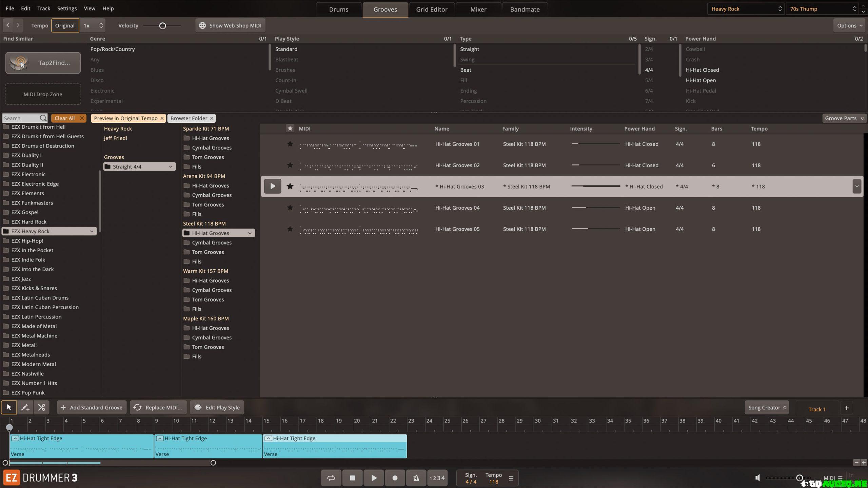Viewport: 868px width, 488px height.
Task: Navigate forward with right arrow
Action: pyautogui.click(x=18, y=25)
